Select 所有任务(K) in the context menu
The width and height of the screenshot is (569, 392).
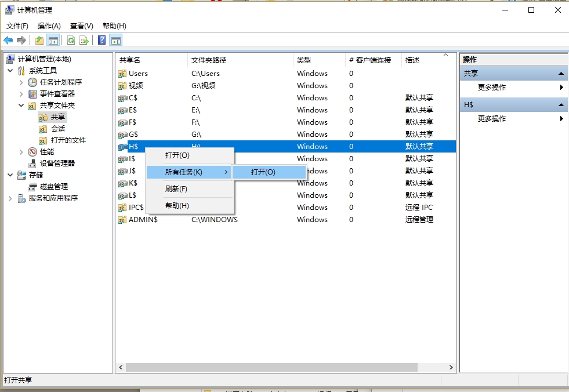189,172
